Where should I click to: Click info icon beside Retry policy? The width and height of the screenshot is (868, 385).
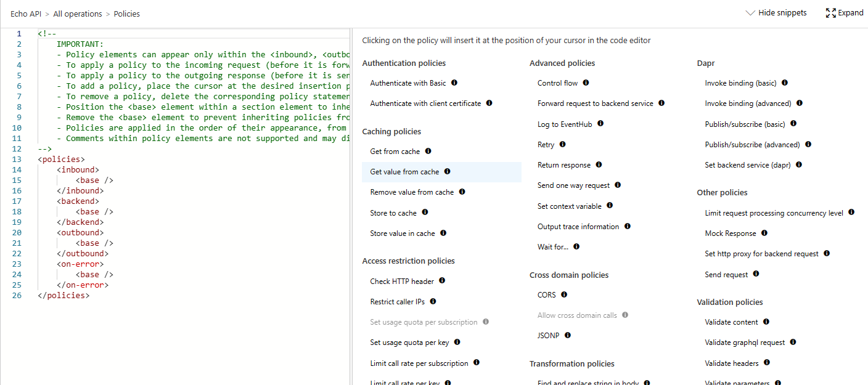(x=562, y=144)
